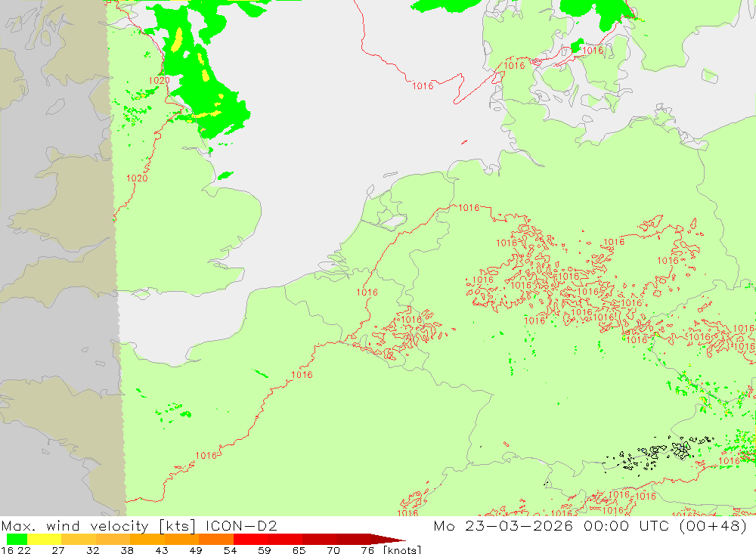Select the 'Mo 23-03-2026' date text
Screen dimensions: 756x554
tap(503, 525)
